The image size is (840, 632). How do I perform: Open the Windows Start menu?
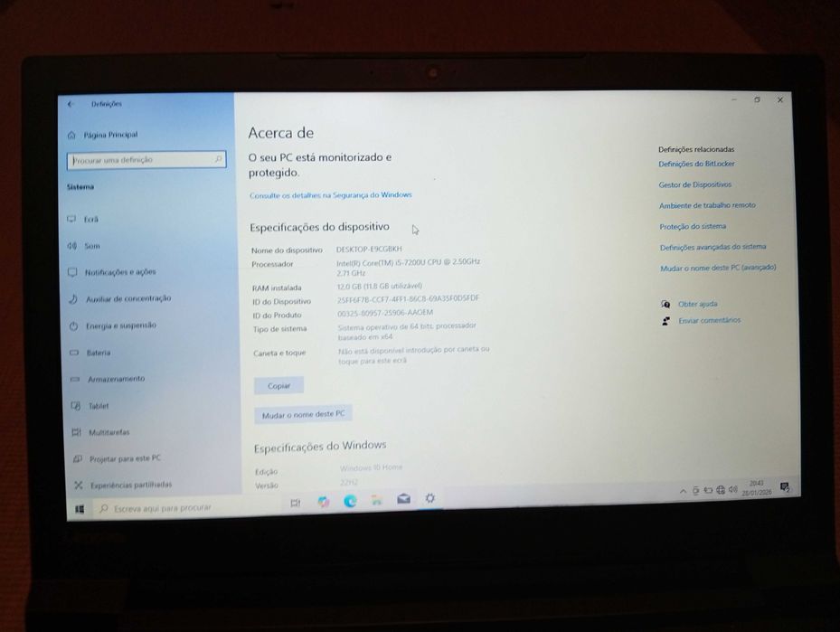point(80,509)
